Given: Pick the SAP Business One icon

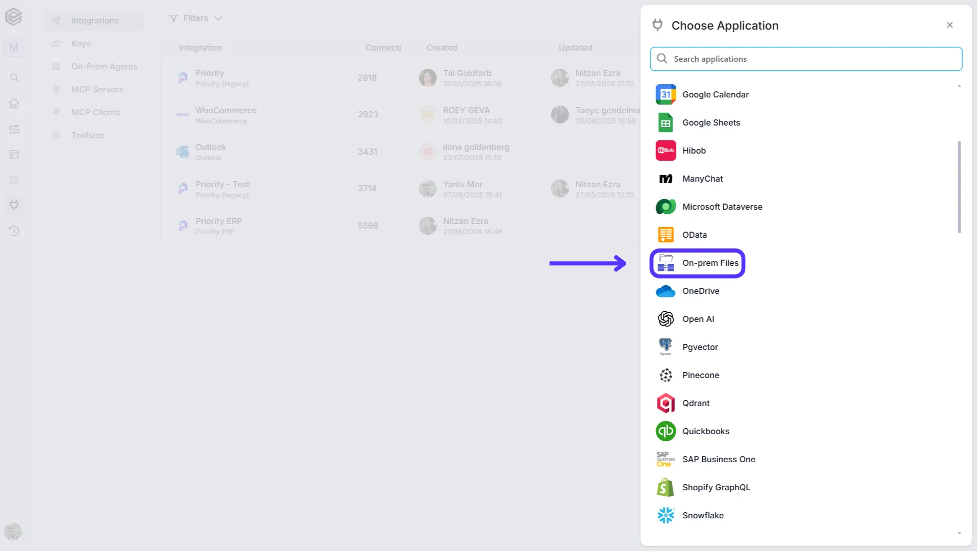Looking at the screenshot, I should pos(666,459).
